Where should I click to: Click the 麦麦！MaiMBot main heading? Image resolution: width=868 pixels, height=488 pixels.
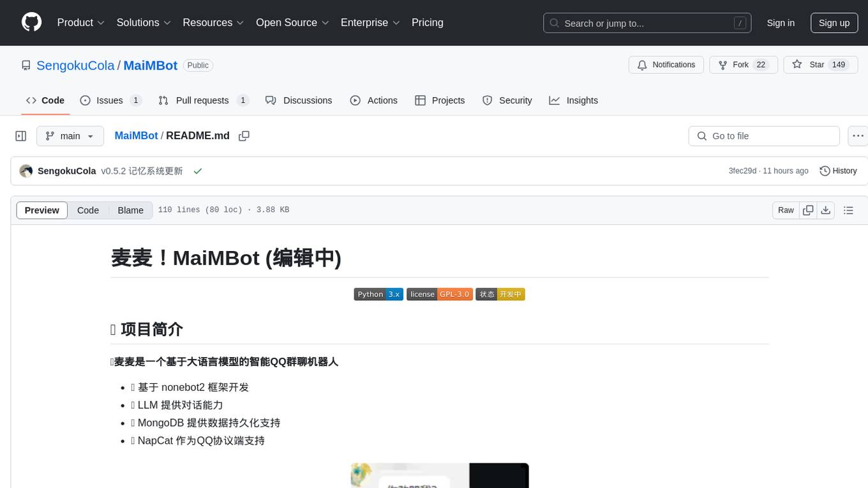coord(226,257)
